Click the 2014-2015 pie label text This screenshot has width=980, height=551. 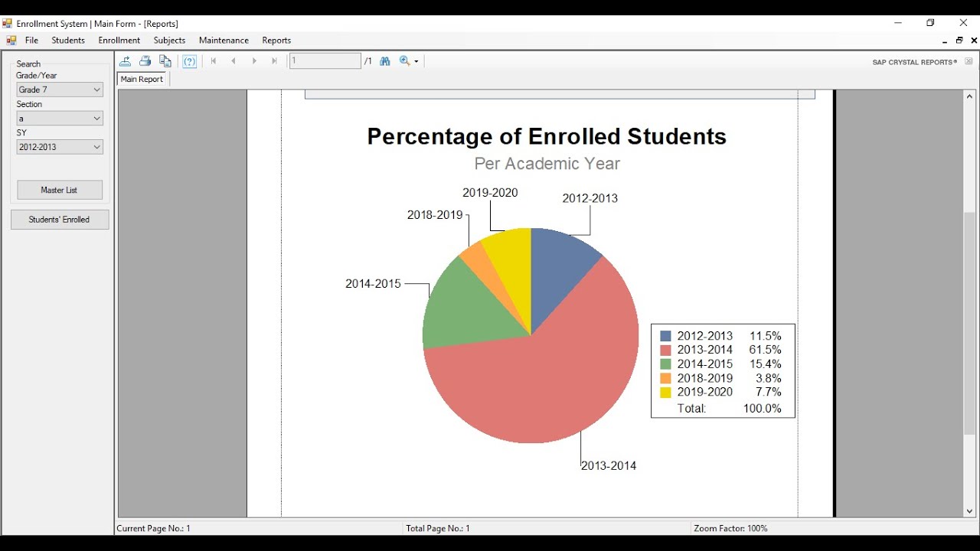click(373, 284)
